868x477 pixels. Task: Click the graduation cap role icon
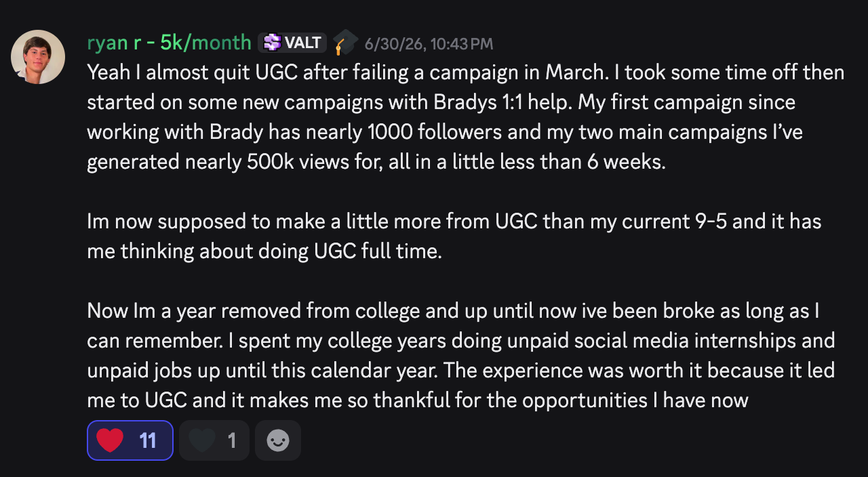coord(346,43)
